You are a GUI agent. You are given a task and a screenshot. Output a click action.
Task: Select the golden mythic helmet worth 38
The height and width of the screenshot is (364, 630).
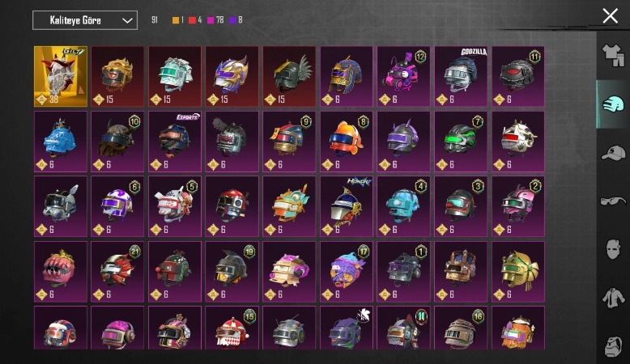pos(61,76)
